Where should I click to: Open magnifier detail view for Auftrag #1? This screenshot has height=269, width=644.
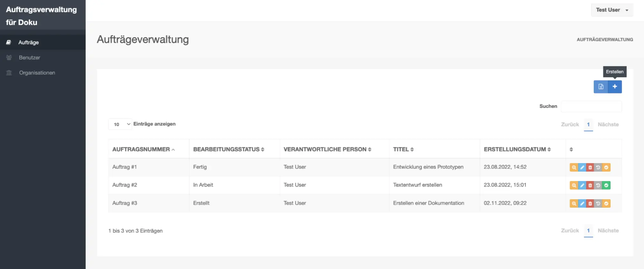[574, 168]
